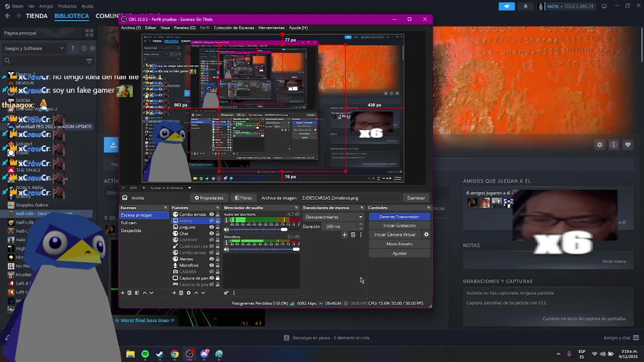Toggle lock on the Alertas source
The height and width of the screenshot is (362, 644).
coord(217,259)
